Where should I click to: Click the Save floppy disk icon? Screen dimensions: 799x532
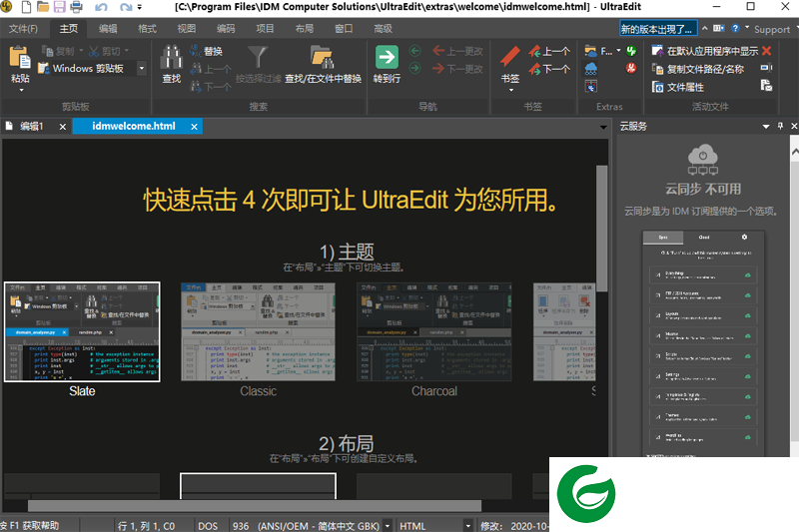tap(59, 7)
